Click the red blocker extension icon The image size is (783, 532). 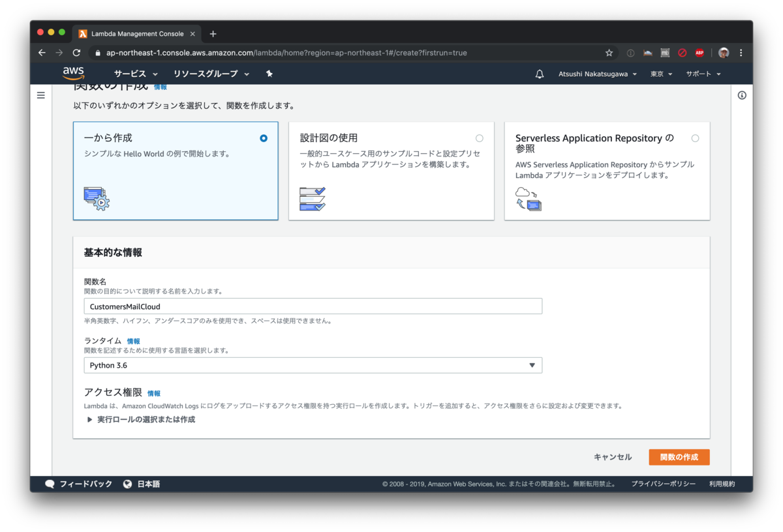(x=683, y=53)
